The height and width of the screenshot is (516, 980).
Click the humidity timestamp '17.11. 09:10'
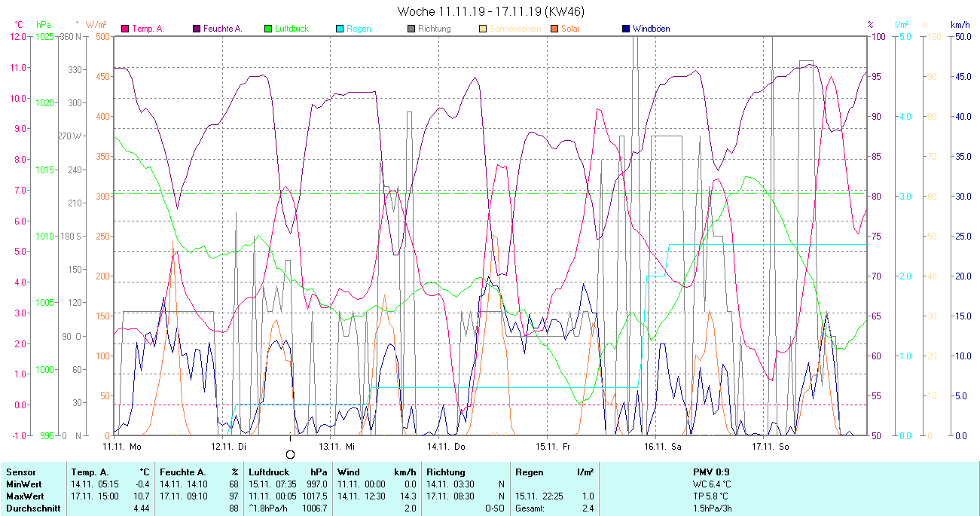pos(184,496)
